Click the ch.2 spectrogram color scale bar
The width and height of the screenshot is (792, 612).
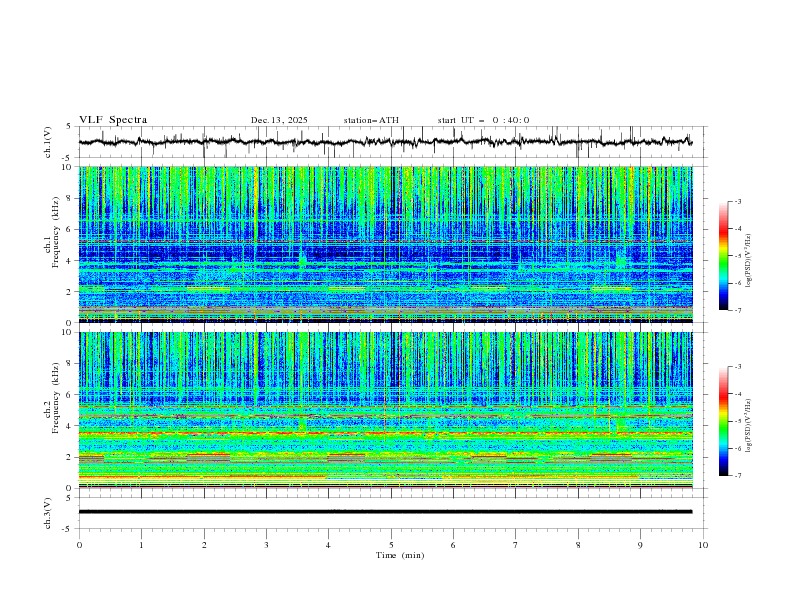pos(724,421)
